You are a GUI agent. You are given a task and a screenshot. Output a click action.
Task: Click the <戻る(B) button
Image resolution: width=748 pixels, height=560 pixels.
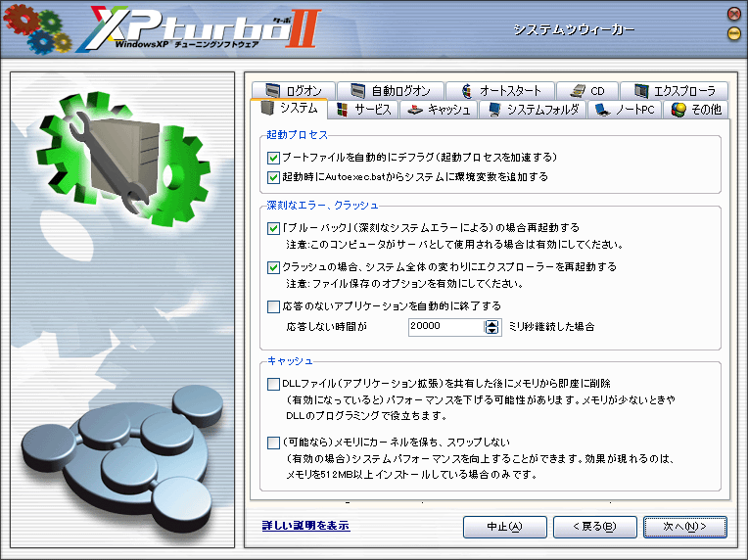coord(595,527)
